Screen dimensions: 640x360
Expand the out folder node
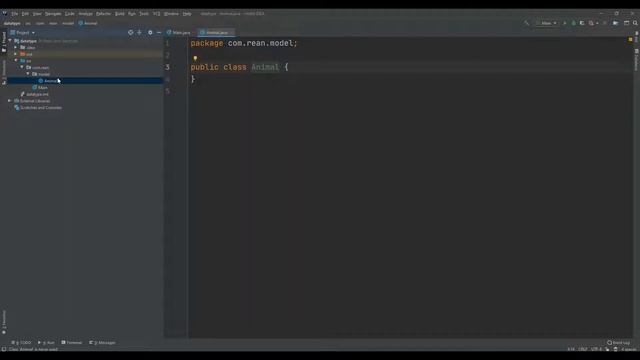click(x=16, y=54)
